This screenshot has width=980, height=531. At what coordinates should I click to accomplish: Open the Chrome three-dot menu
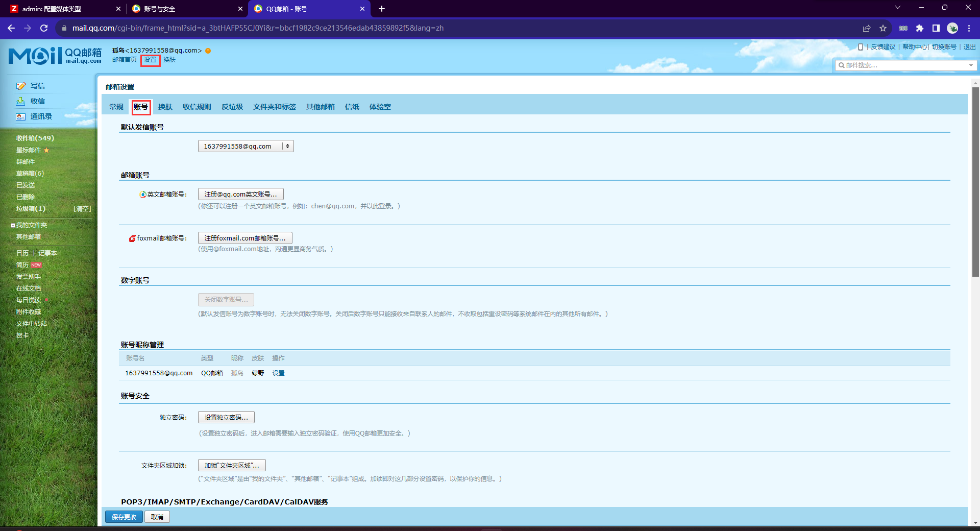coord(969,28)
